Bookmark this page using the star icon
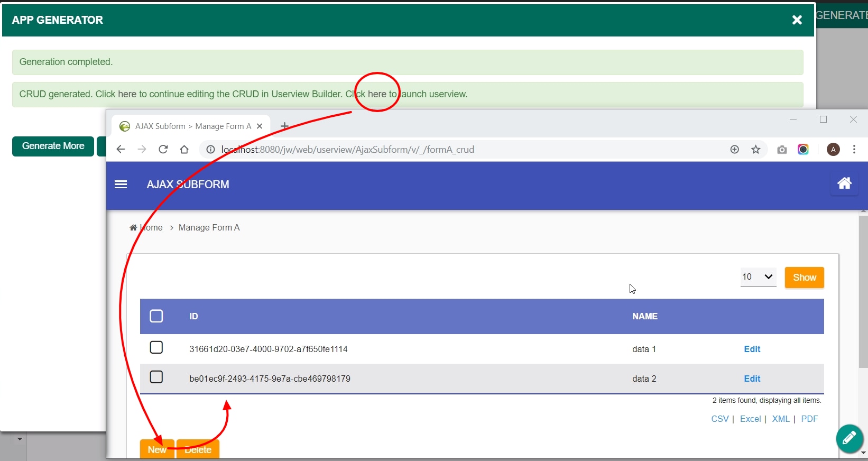Screen dimensions: 868x461 click(756, 150)
